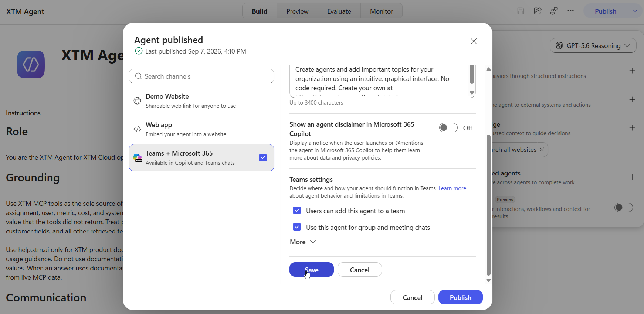The image size is (644, 314).
Task: Expand the More settings chevron
Action: (313, 242)
